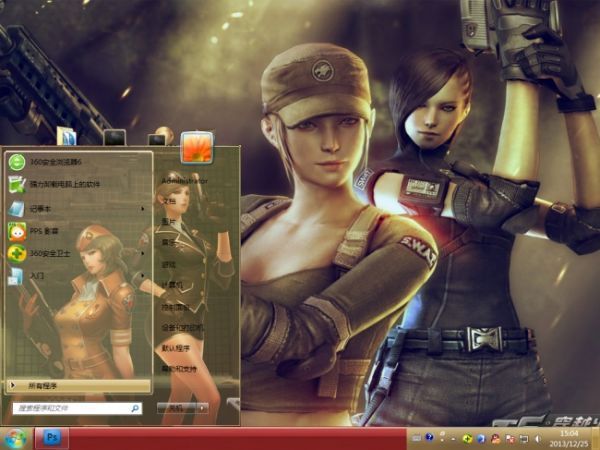The width and height of the screenshot is (600, 450).
Task: Open 360安全浏览器6 from the start menu
Action: (x=78, y=162)
